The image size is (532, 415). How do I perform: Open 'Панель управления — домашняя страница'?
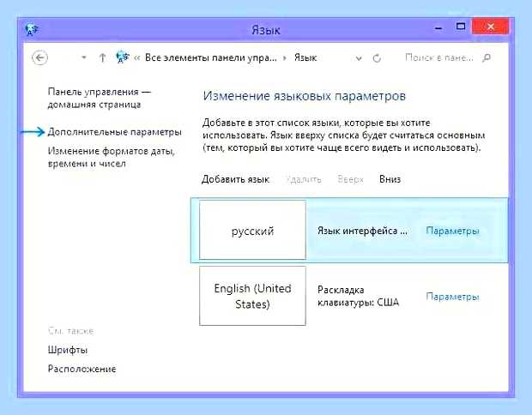99,98
